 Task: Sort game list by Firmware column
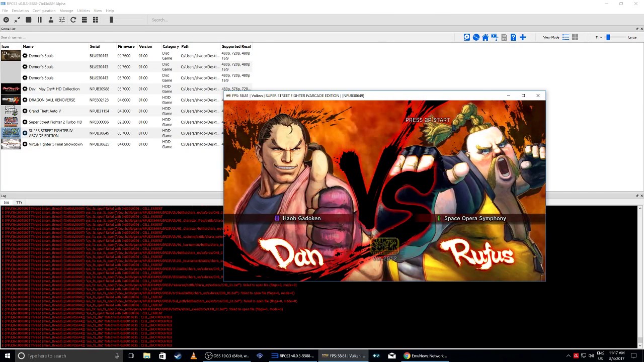tap(126, 46)
